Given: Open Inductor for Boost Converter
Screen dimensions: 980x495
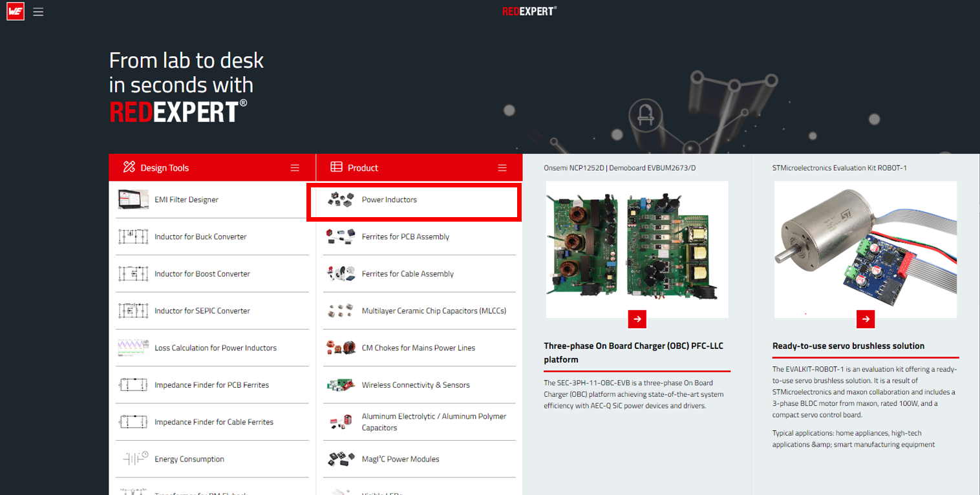Looking at the screenshot, I should (202, 274).
